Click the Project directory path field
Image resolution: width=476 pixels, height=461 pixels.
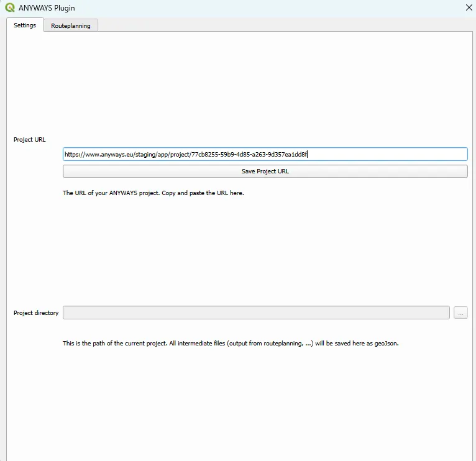[256, 313]
